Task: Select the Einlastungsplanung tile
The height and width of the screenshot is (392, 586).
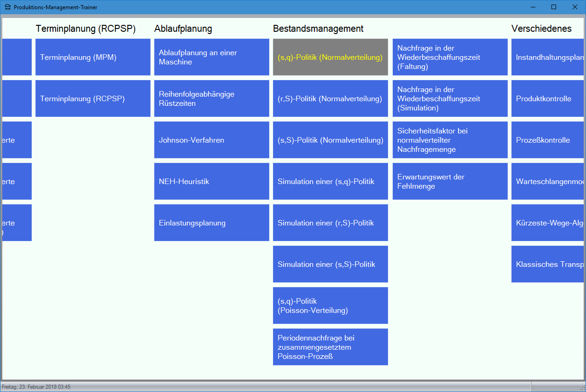Action: (211, 223)
